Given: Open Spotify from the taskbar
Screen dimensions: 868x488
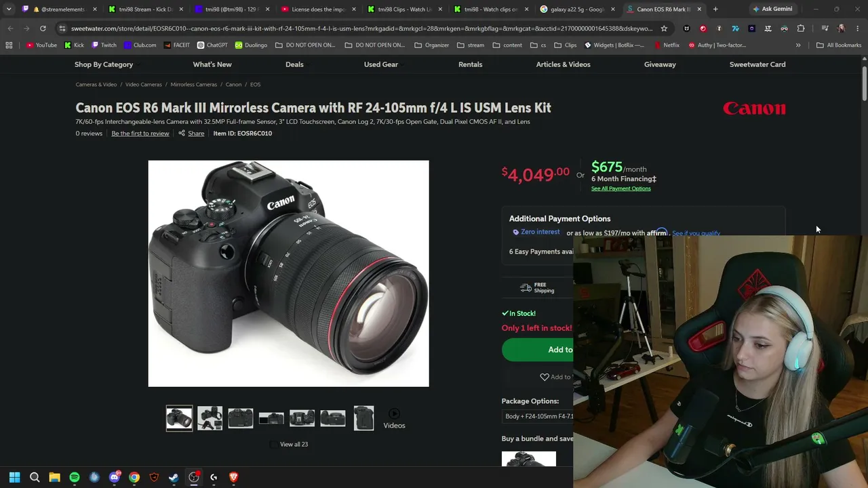Looking at the screenshot, I should [x=75, y=477].
